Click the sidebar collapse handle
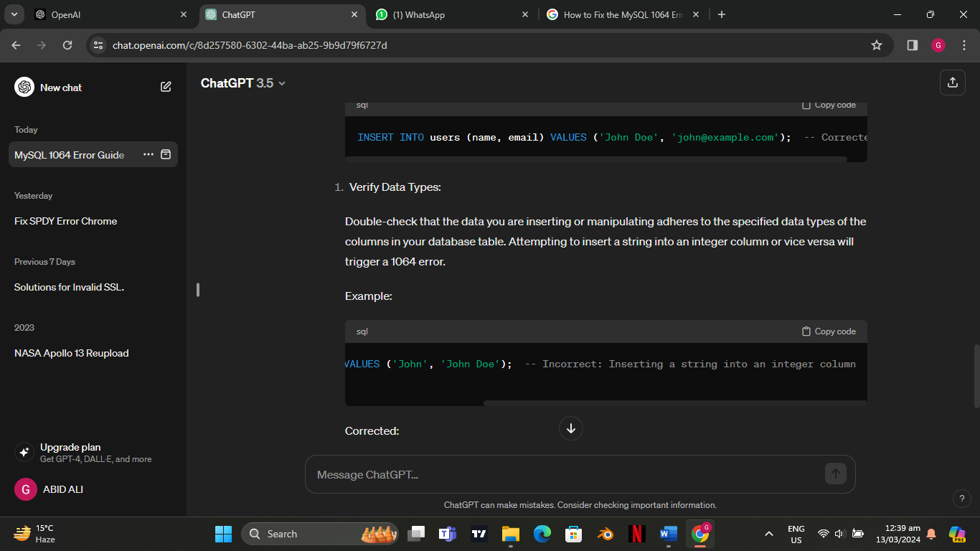This screenshot has height=551, width=980. click(198, 290)
